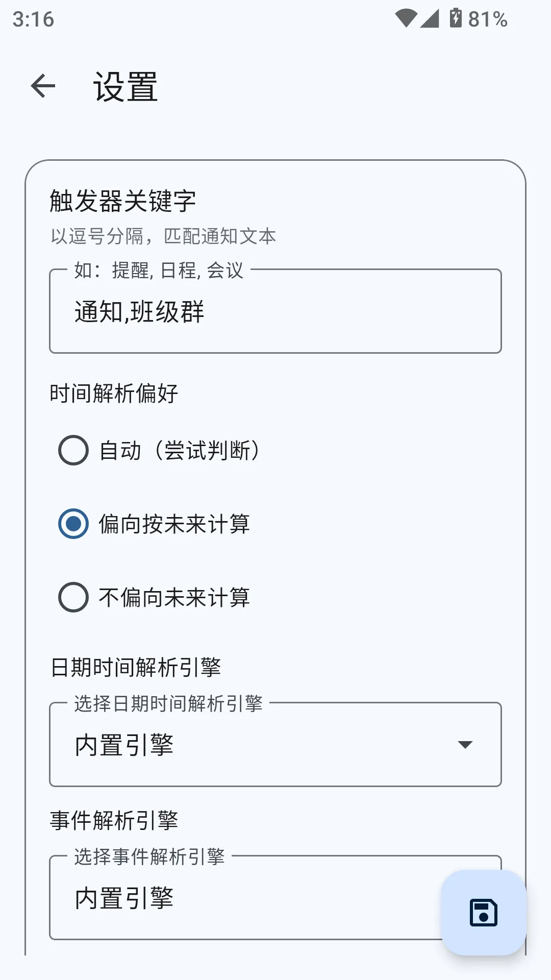The height and width of the screenshot is (980, 551).
Task: Tap the back arrow icon
Action: (x=43, y=86)
